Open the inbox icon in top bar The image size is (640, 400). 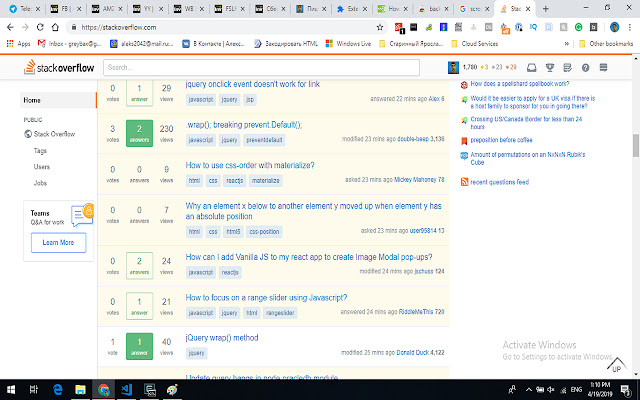coord(531,67)
